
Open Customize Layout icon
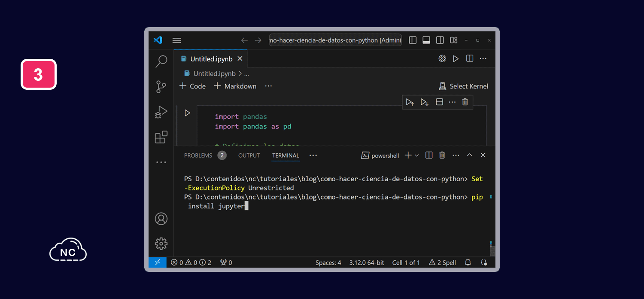click(454, 40)
